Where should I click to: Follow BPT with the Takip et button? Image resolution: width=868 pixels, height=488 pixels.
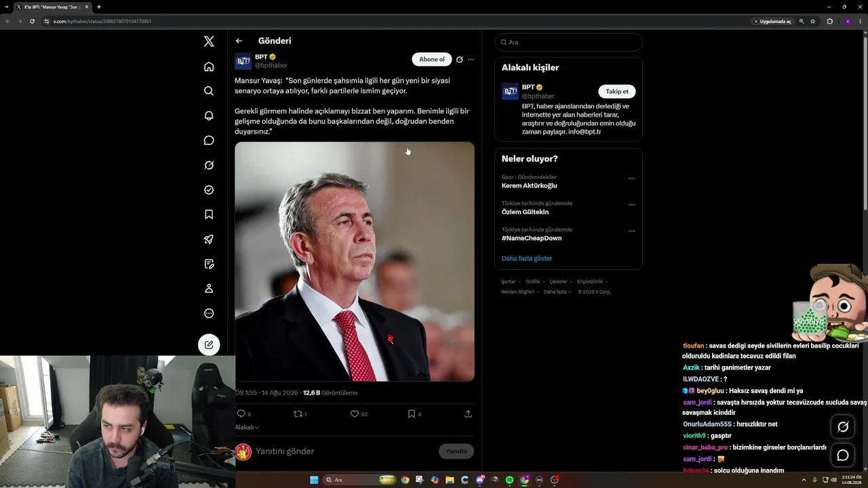[617, 91]
